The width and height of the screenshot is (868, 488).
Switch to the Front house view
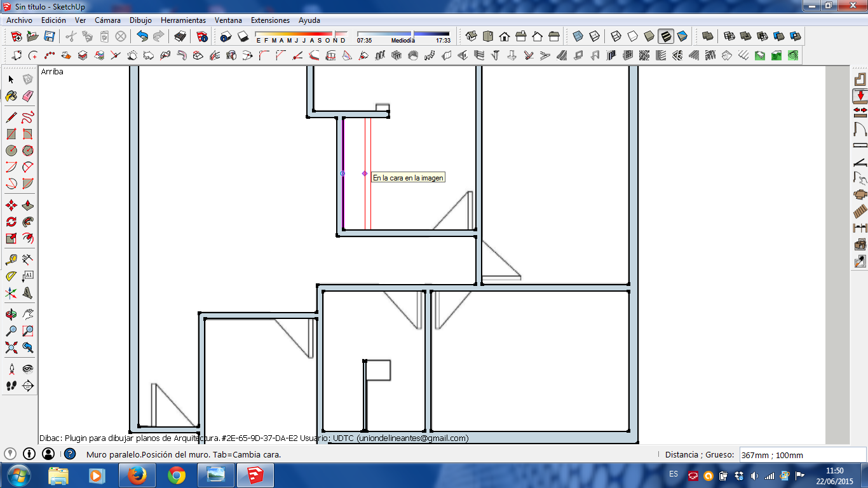tap(505, 36)
